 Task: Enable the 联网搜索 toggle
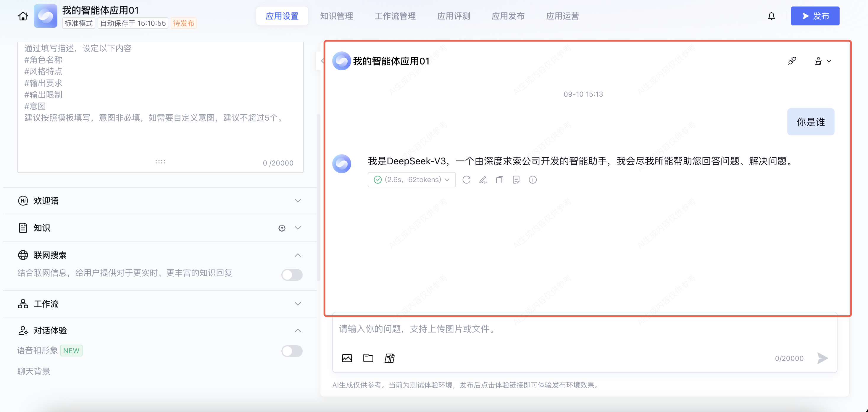click(x=292, y=275)
